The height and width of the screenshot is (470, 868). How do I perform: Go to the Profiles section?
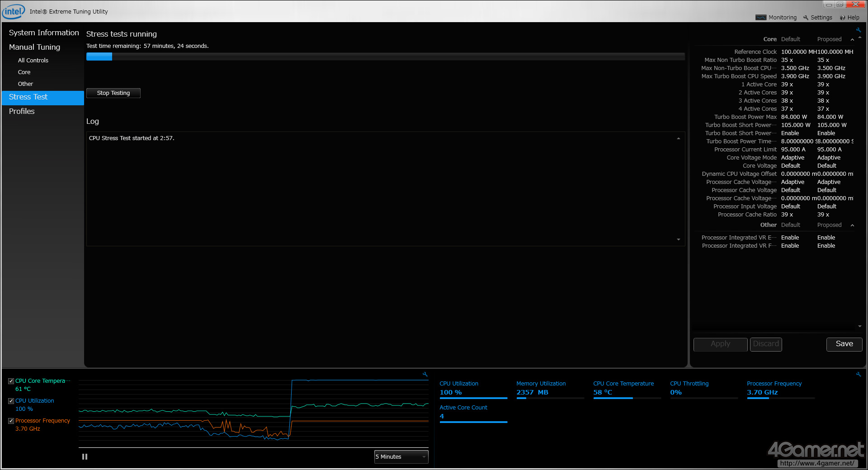click(22, 111)
